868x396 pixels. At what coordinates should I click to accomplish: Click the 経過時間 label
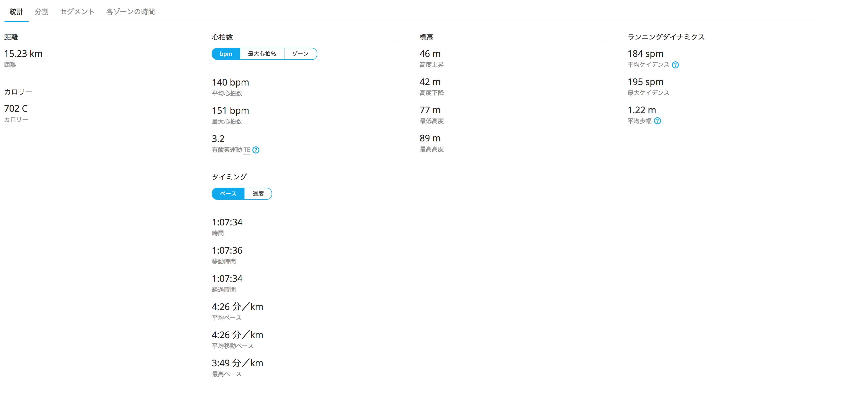[224, 290]
